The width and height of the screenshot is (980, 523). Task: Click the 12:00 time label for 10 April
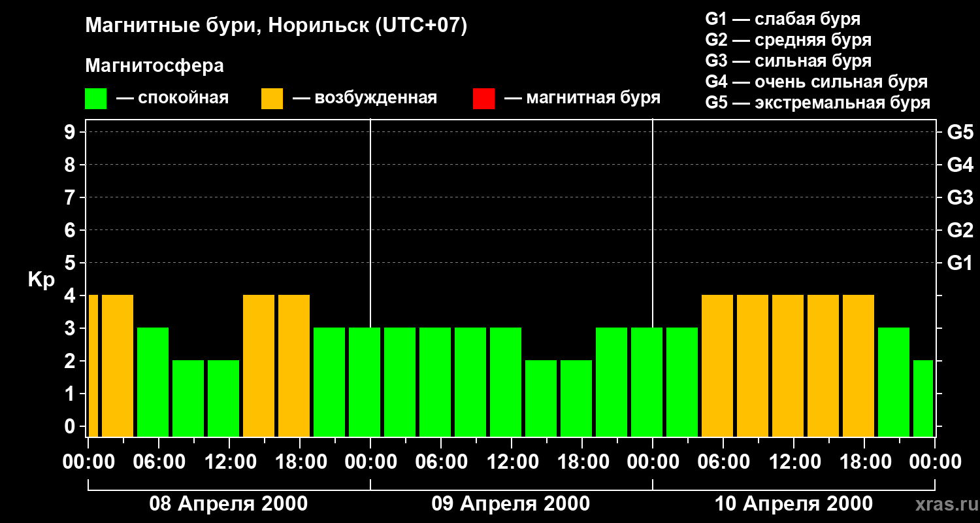tap(794, 462)
